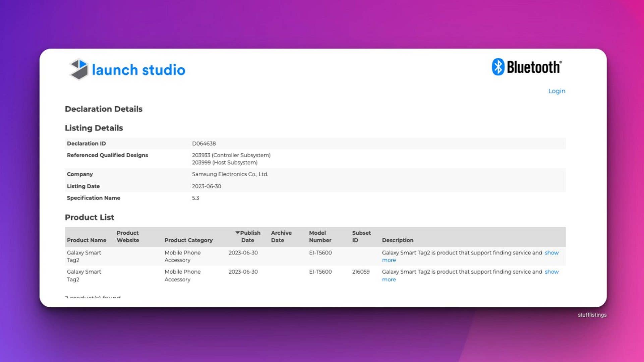This screenshot has height=362, width=644.
Task: Click the Bluetooth logo icon
Action: 498,67
